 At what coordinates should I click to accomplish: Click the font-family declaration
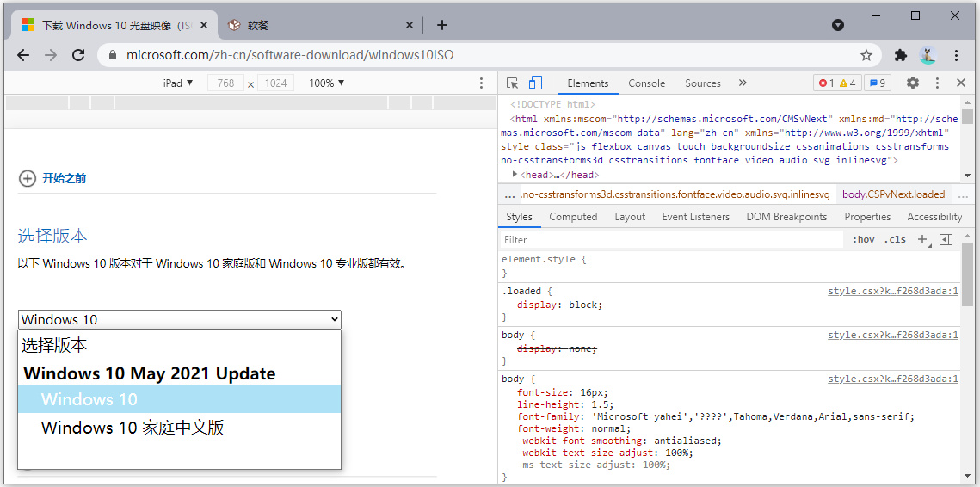tap(716, 416)
